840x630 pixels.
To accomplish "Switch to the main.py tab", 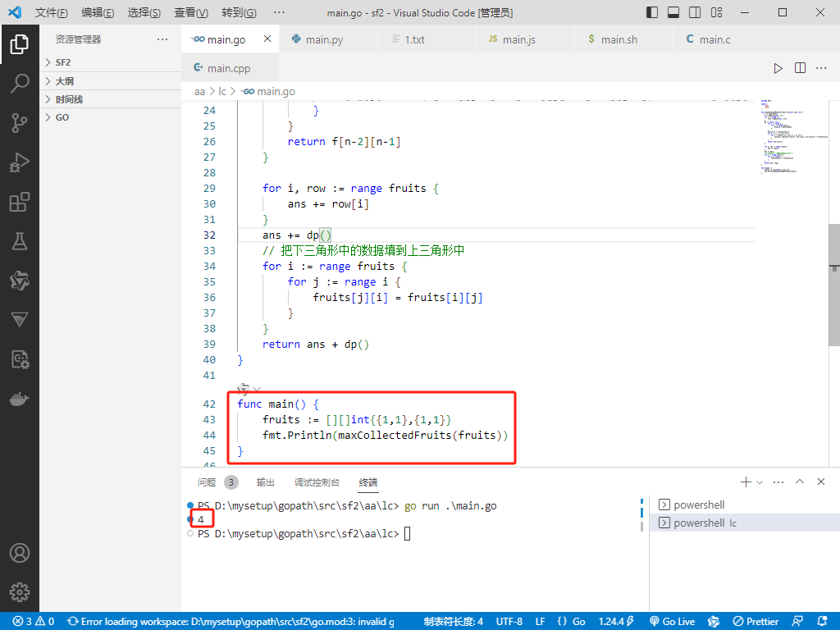I will pos(328,39).
